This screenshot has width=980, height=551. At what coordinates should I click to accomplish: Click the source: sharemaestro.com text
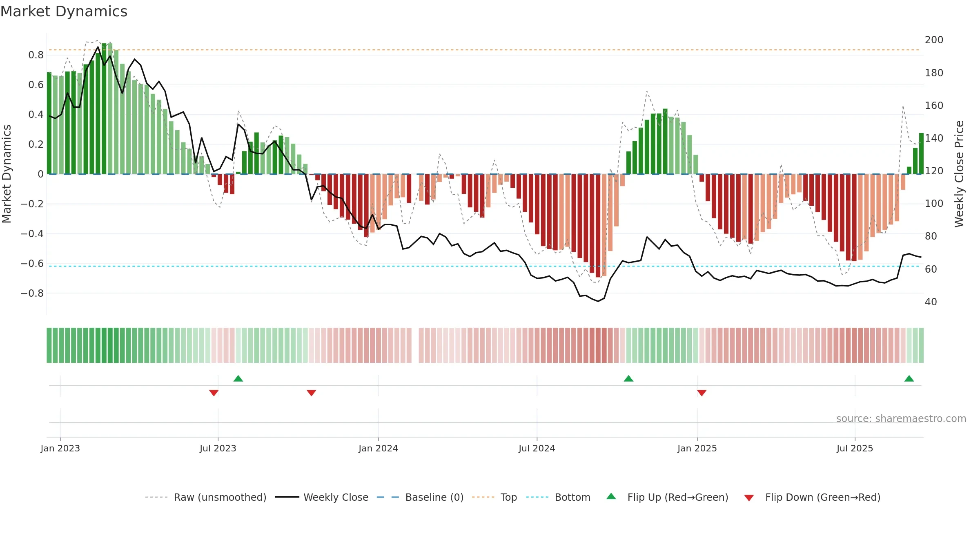click(x=901, y=418)
